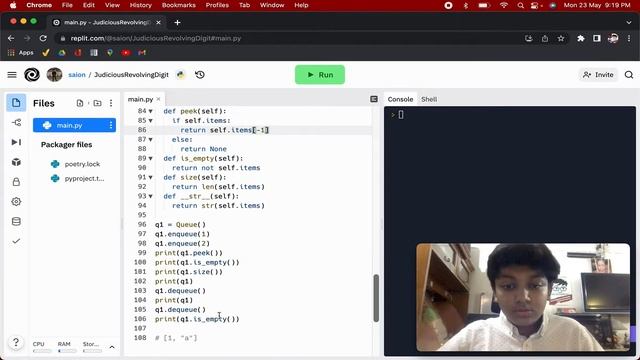Open the Chrome File menu

click(67, 5)
